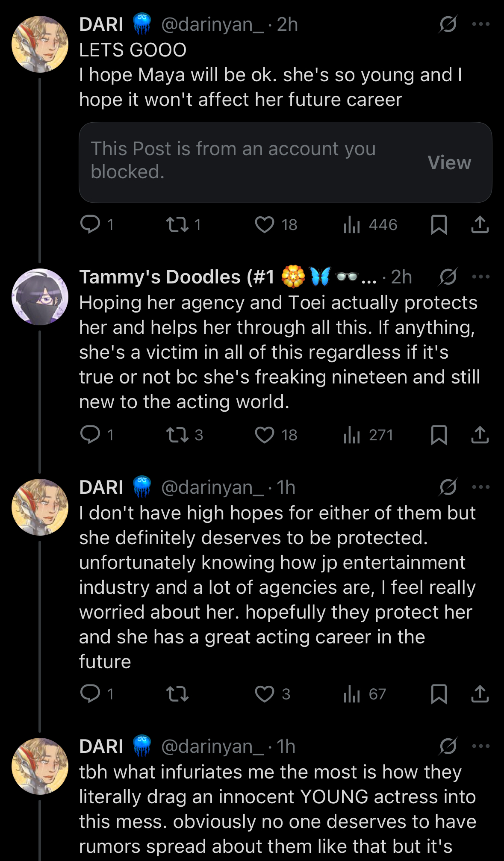Viewport: 504px width, 861px height.
Task: Repost DARI's "LETS GOOO" post
Action: coord(177,224)
